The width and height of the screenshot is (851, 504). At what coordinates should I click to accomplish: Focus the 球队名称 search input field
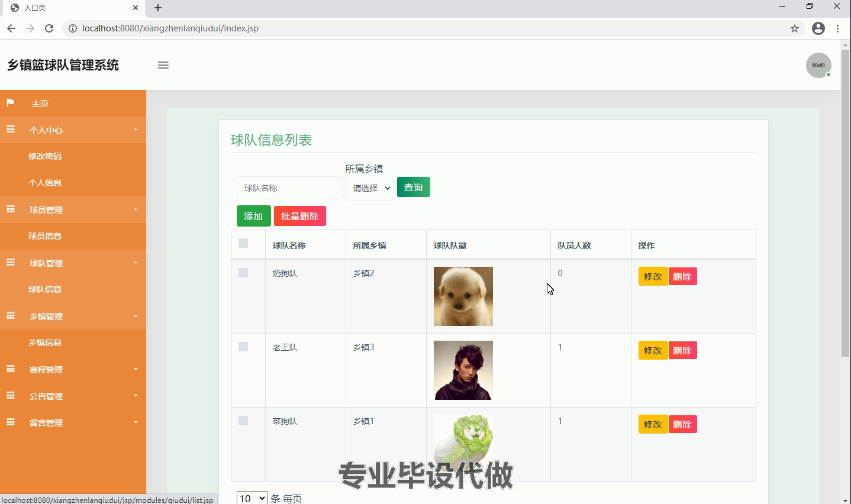pyautogui.click(x=289, y=188)
